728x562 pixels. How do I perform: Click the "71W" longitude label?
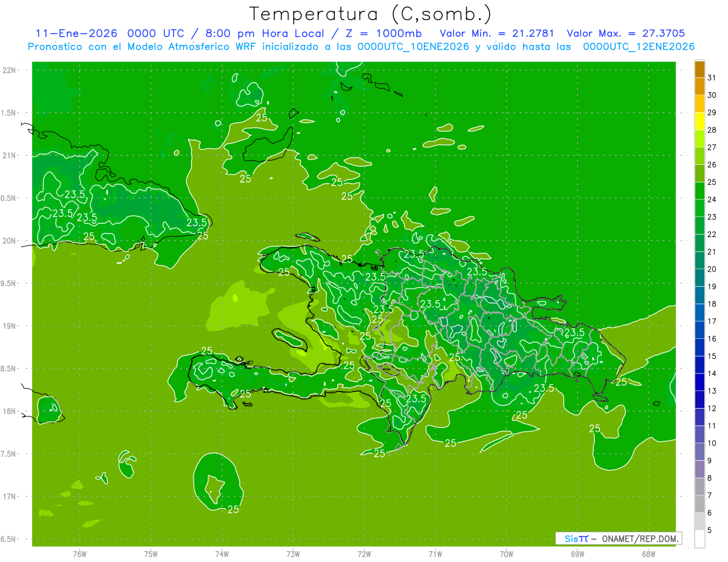point(435,554)
